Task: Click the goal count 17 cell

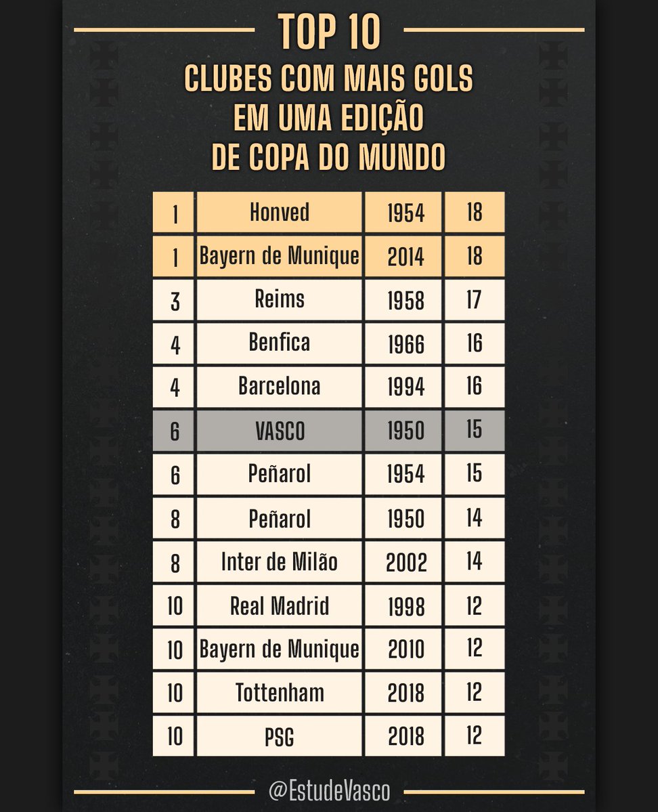Action: pyautogui.click(x=474, y=299)
